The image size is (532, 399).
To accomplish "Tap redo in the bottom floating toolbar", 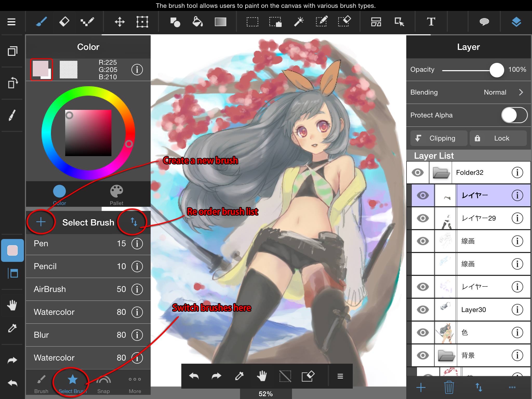I will coord(217,376).
